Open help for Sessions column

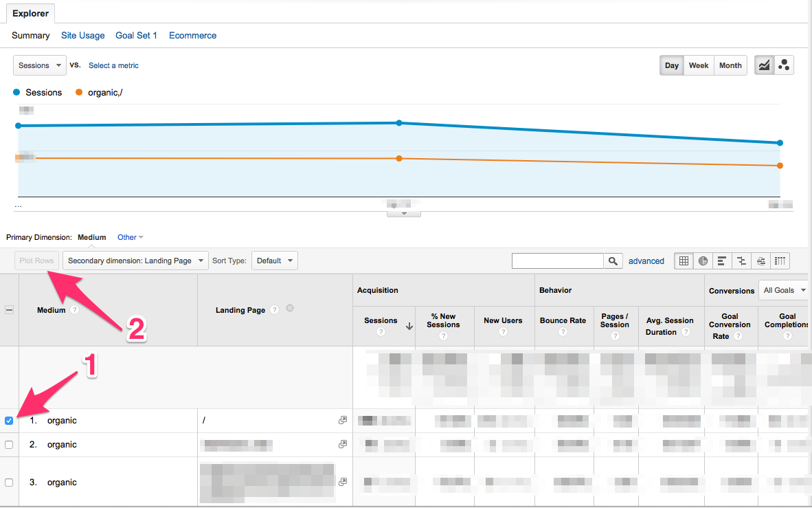[381, 332]
